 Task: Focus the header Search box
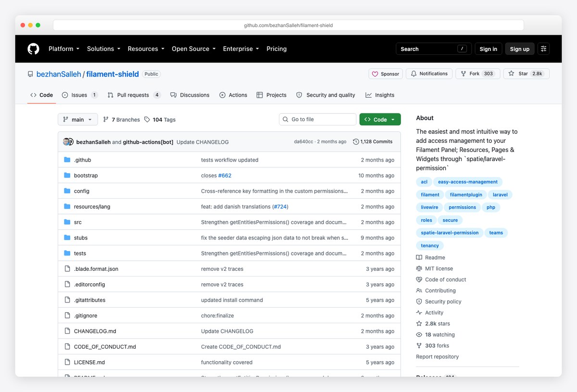[x=433, y=49]
